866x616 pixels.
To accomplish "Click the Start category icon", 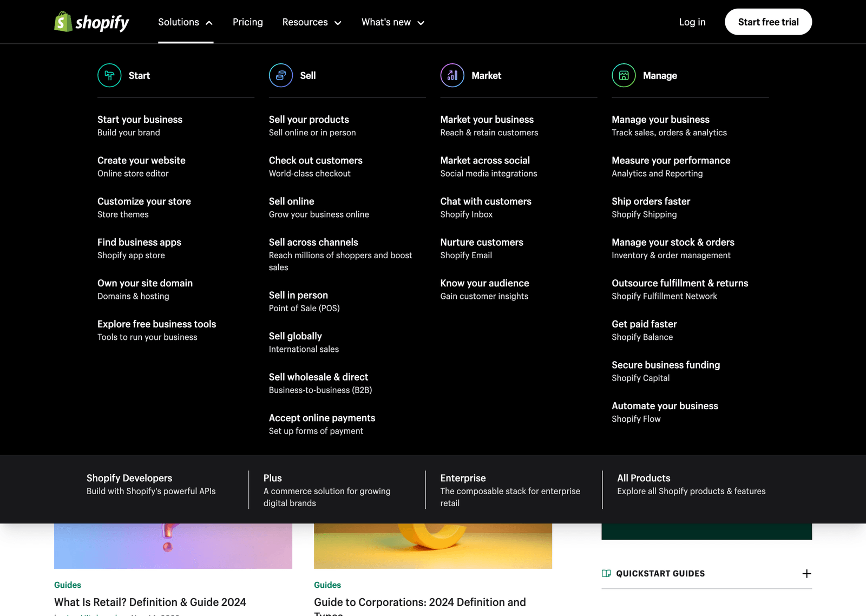I will point(109,75).
